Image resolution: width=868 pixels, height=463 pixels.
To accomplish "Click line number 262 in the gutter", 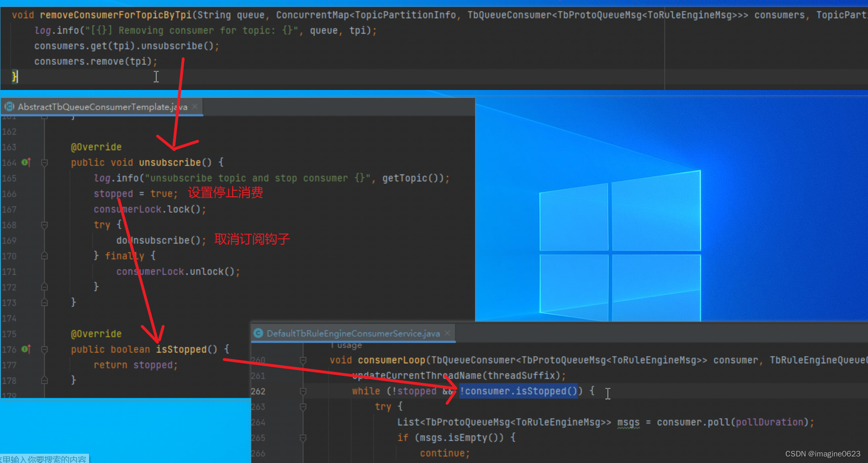I will pyautogui.click(x=258, y=391).
